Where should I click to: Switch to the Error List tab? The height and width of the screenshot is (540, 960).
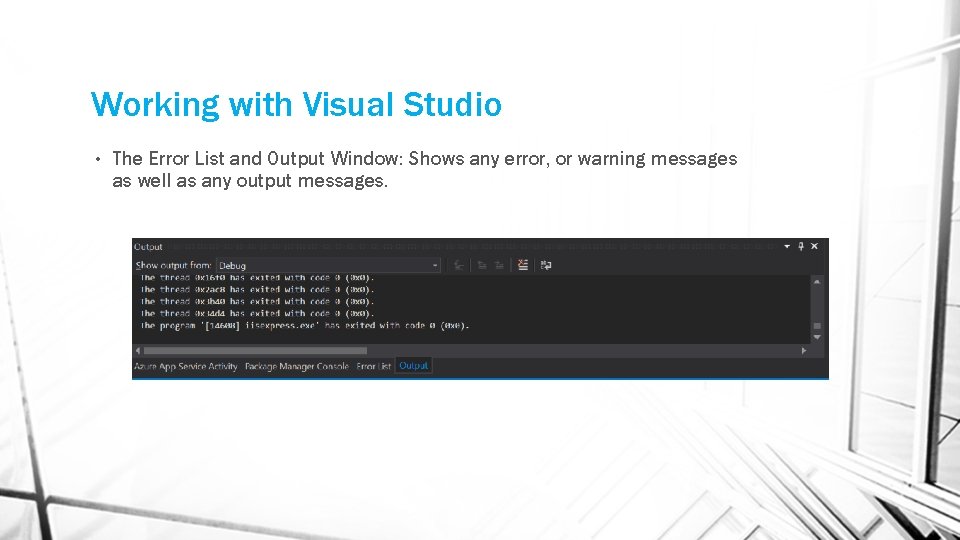[373, 366]
